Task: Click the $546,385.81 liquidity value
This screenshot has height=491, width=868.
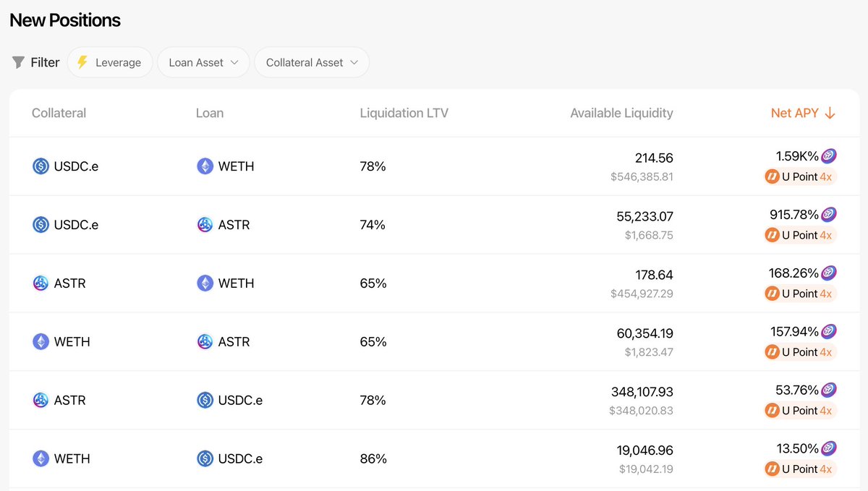Action: click(x=642, y=176)
